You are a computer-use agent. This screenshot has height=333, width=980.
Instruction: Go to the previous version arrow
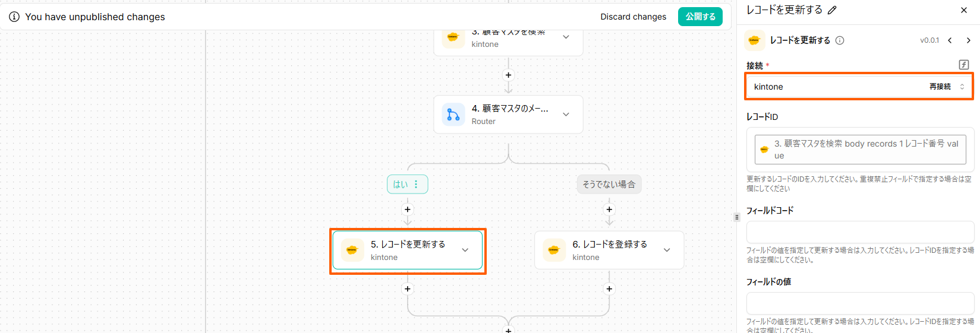coord(950,40)
